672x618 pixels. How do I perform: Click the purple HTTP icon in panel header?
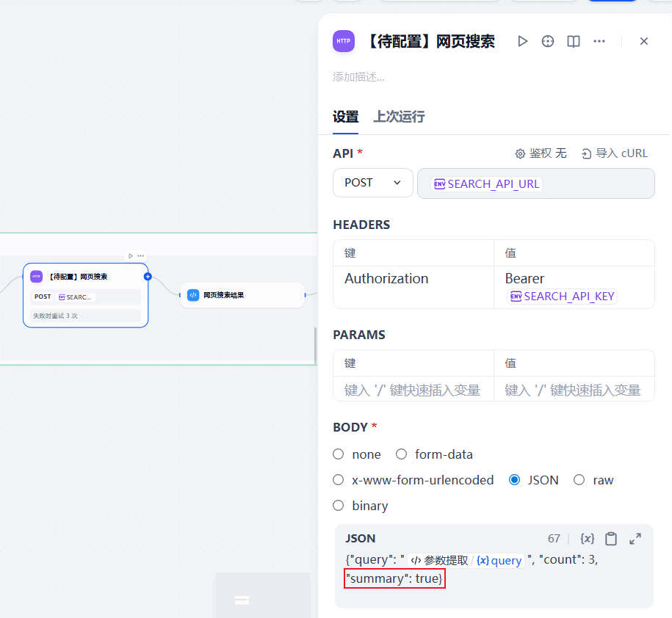coord(344,41)
